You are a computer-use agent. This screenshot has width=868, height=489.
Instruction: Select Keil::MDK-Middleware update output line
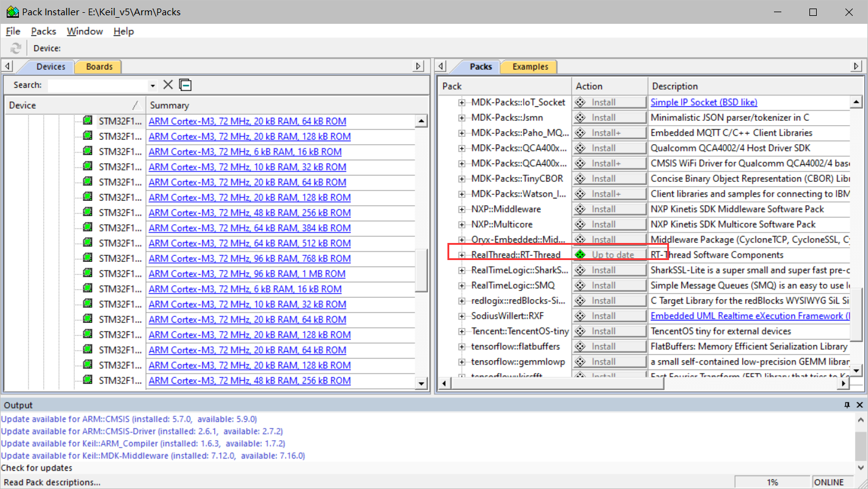153,455
